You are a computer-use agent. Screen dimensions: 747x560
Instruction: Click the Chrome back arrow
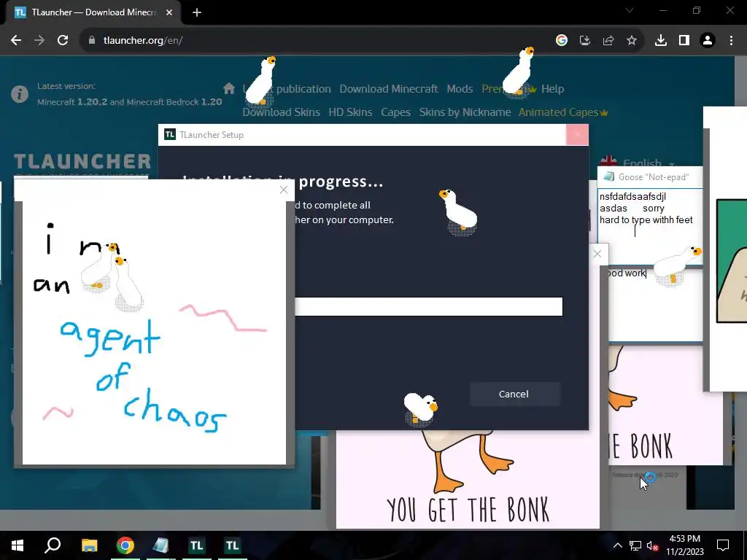point(16,41)
